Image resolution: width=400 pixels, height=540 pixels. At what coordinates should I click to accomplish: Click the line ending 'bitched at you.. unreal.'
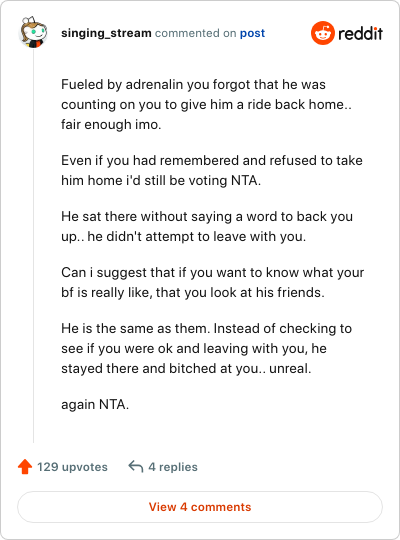point(186,368)
